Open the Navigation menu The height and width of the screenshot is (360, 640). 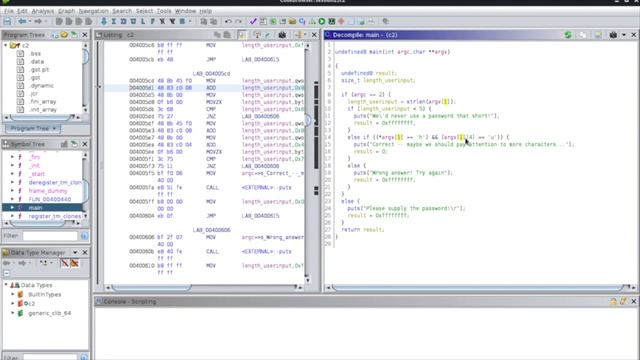[93, 11]
